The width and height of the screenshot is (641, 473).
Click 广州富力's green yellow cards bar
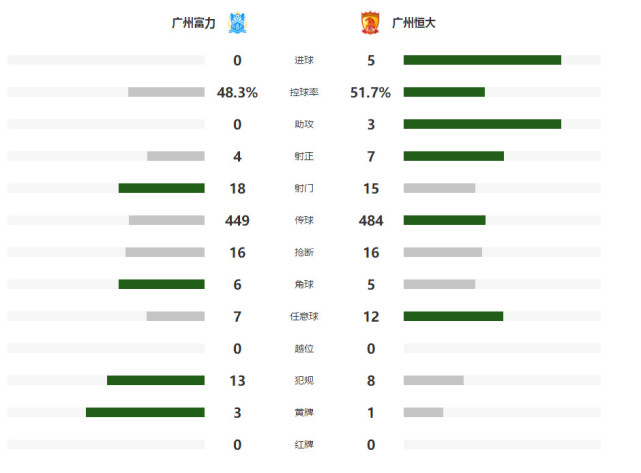pos(145,412)
